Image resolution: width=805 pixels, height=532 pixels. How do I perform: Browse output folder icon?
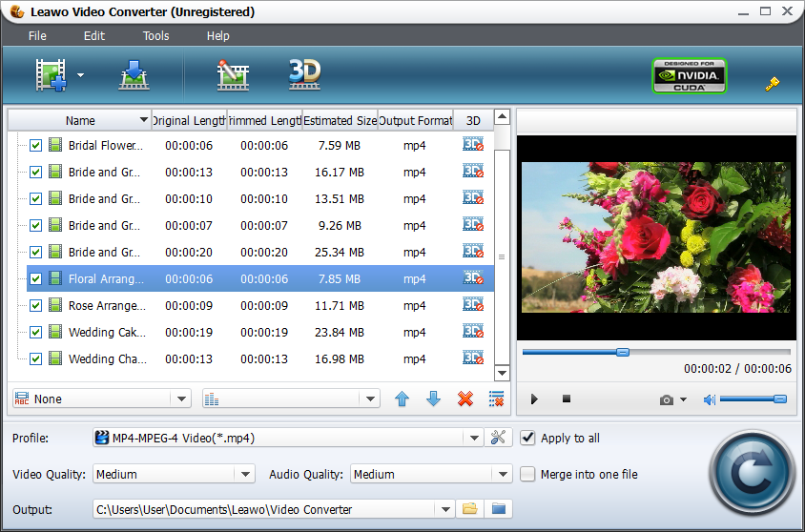[x=470, y=509]
